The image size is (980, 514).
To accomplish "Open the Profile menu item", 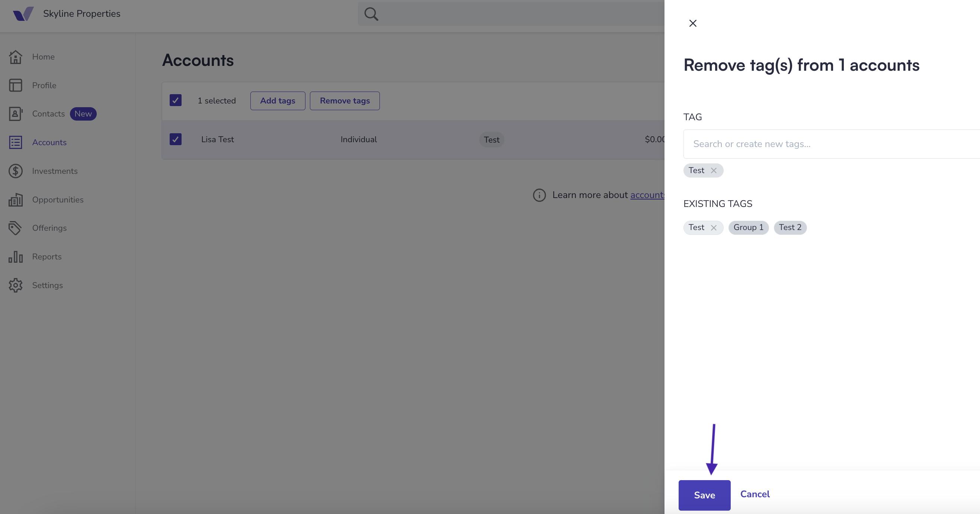I will [44, 85].
